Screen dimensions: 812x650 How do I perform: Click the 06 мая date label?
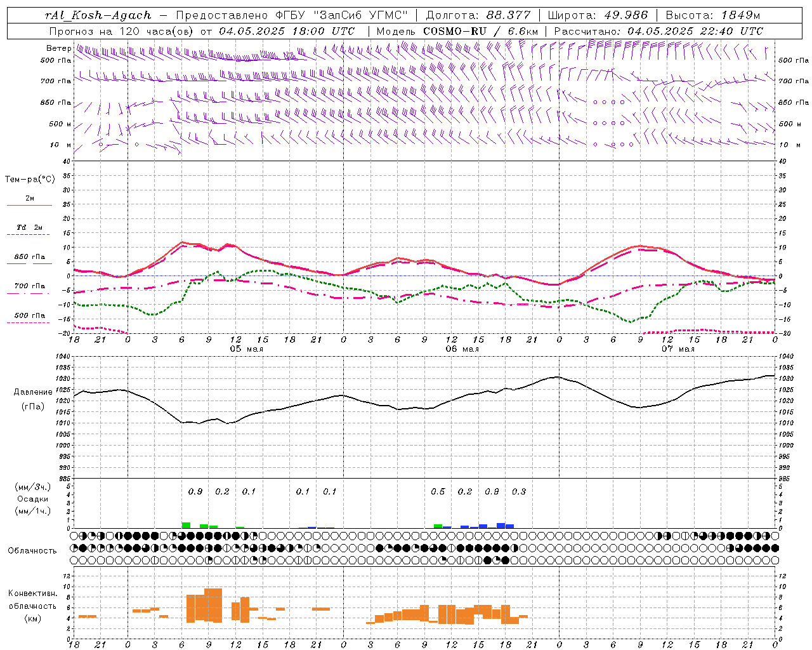(x=462, y=349)
